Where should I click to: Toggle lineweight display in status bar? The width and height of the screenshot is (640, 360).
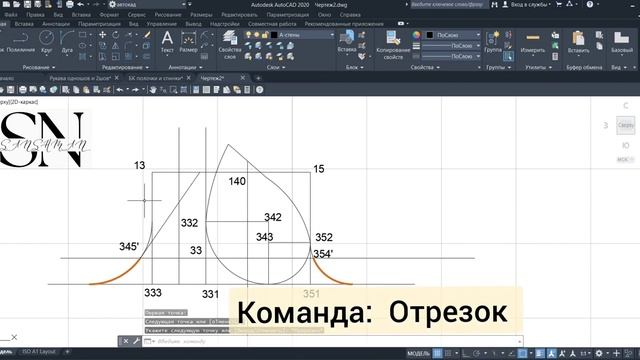[540, 353]
